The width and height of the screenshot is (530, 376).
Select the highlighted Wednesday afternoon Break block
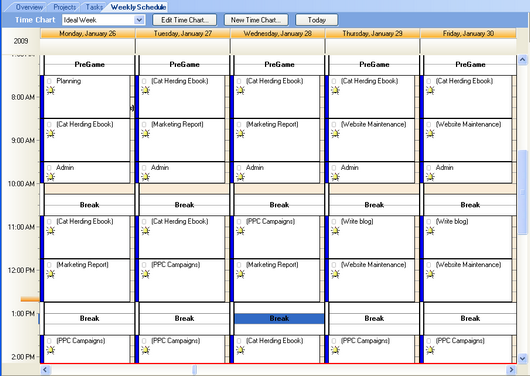click(279, 319)
